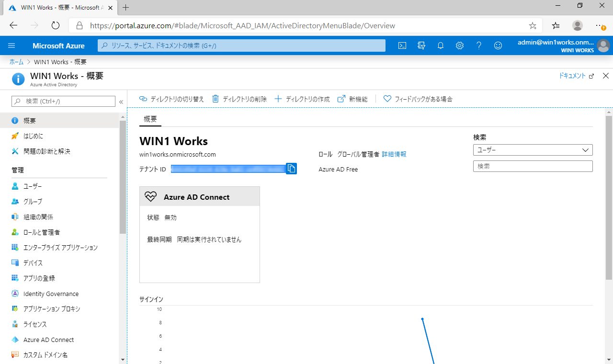Click the Azure AD Connect card title

point(197,197)
